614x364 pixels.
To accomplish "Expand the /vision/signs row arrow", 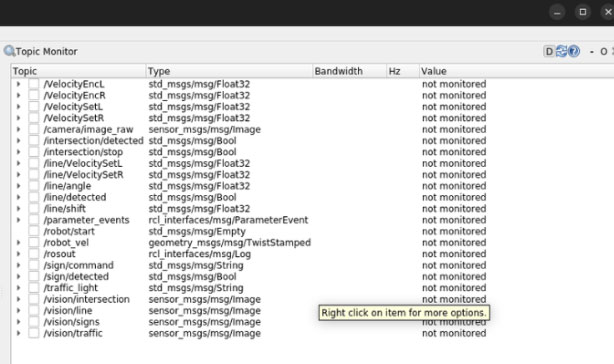I will tap(18, 322).
